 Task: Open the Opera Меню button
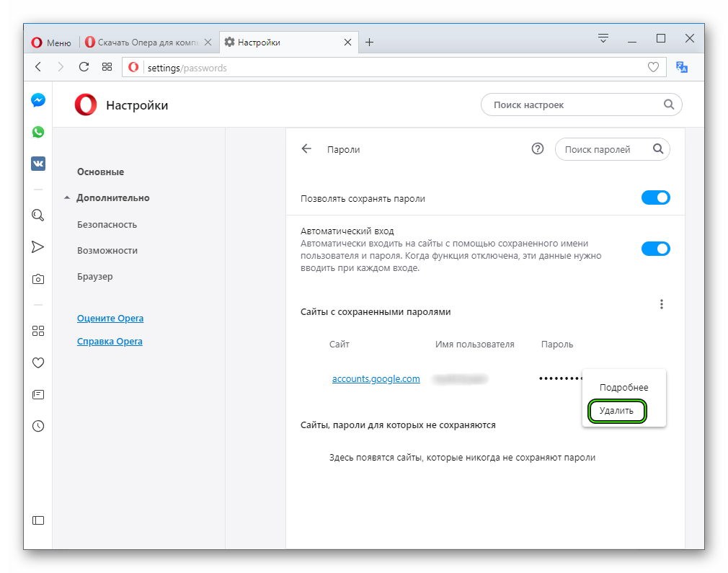51,43
